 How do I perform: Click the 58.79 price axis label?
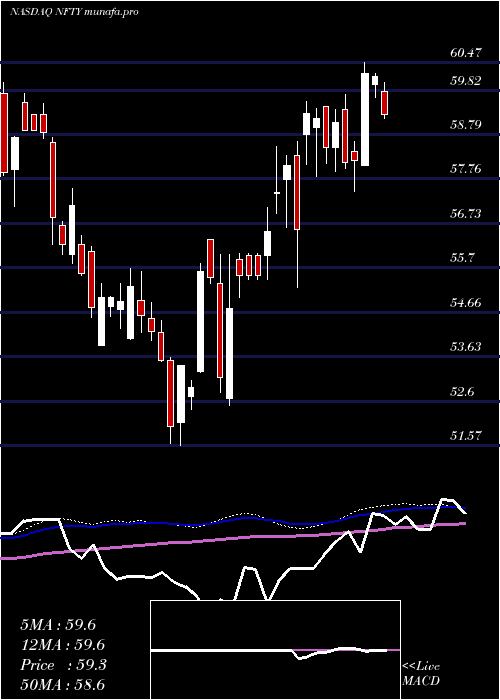coord(466,124)
